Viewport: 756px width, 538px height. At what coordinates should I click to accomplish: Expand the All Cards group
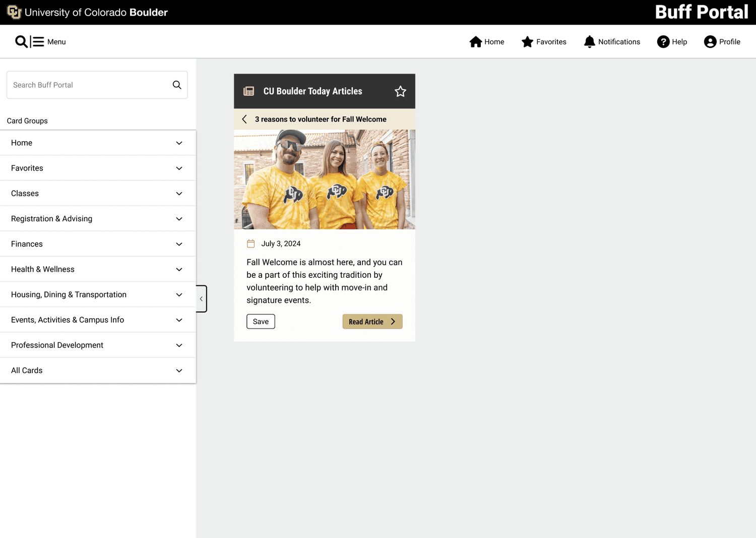click(x=98, y=370)
